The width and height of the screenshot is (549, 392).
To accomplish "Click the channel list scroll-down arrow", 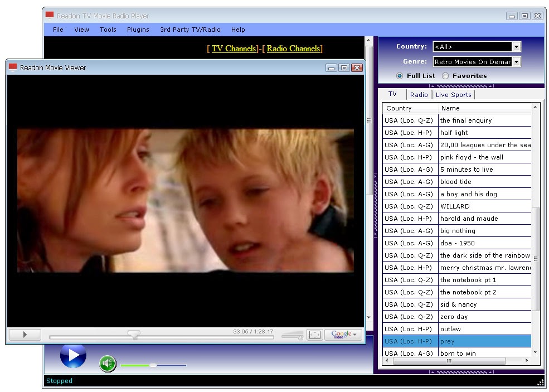I will pos(535,352).
